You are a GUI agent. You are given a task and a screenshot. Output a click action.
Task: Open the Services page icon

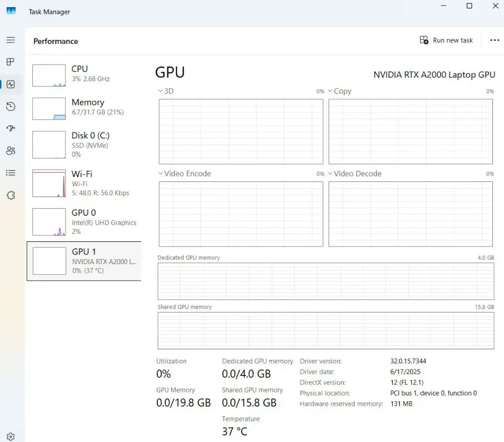click(11, 195)
